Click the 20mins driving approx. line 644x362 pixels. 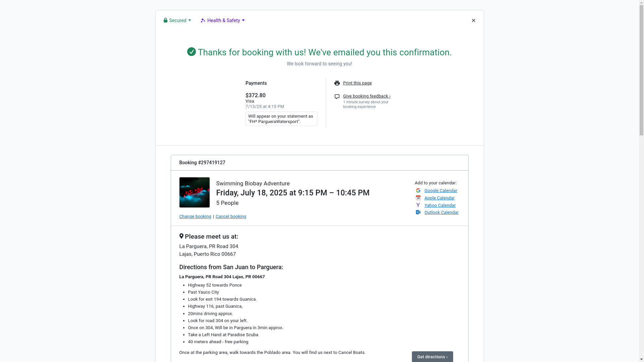pyautogui.click(x=210, y=314)
